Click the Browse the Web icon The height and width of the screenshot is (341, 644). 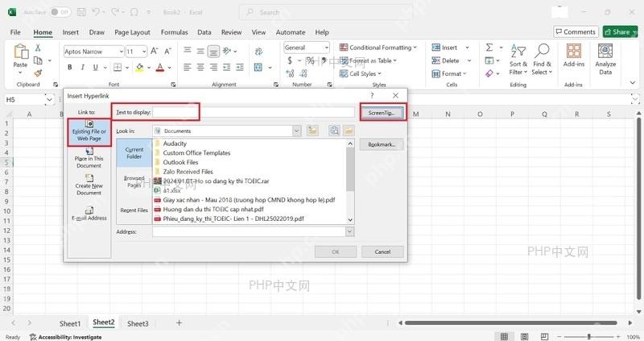pos(335,131)
